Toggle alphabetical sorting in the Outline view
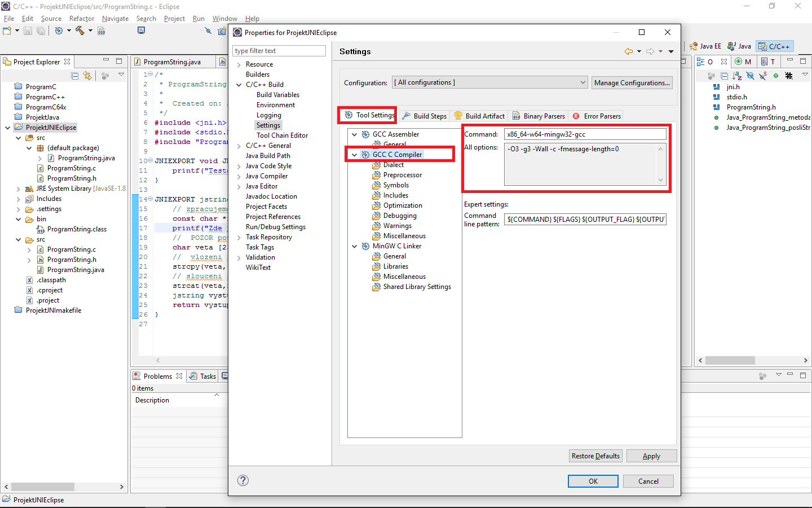 point(737,76)
